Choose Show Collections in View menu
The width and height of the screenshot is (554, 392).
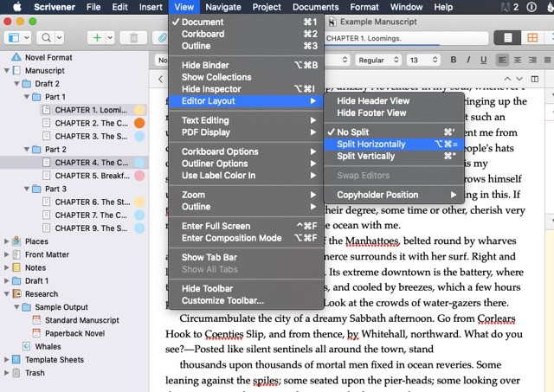pos(246,77)
